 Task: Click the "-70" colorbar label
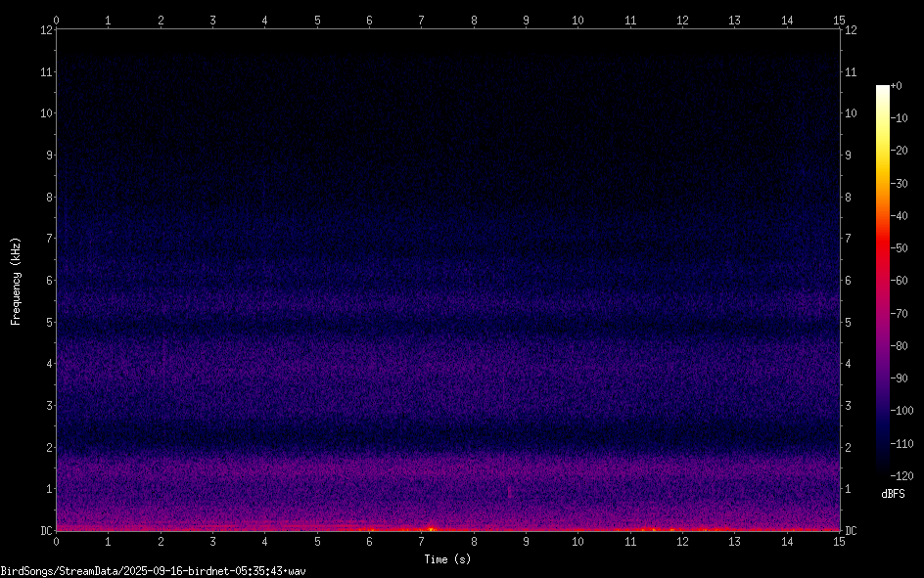coord(899,314)
